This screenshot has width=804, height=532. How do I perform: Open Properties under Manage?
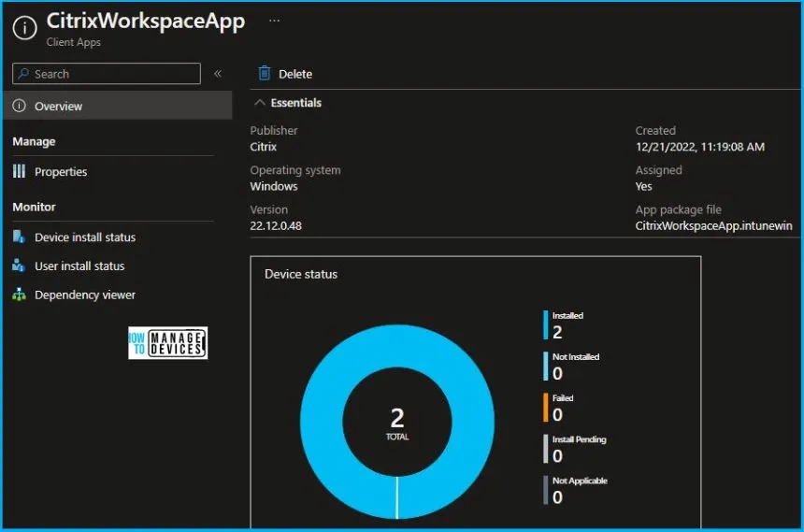click(61, 172)
